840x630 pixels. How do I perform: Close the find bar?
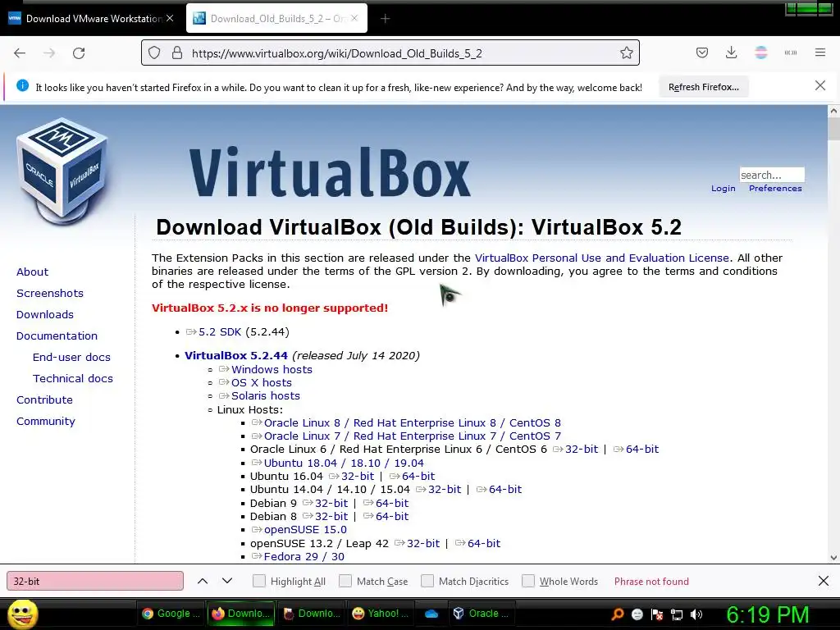[824, 582]
